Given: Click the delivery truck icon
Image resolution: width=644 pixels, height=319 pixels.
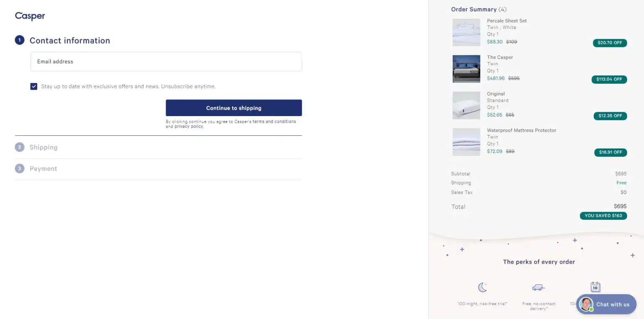Looking at the screenshot, I should coord(538,288).
